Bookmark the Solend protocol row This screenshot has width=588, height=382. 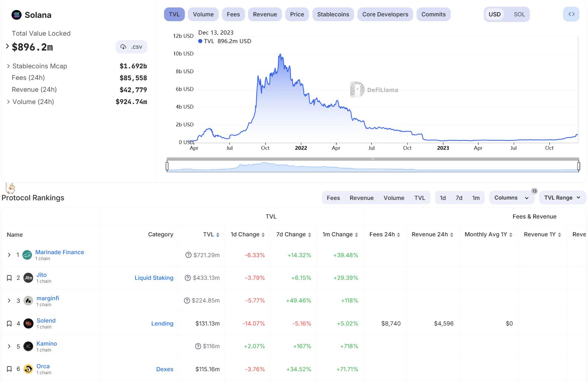point(9,324)
